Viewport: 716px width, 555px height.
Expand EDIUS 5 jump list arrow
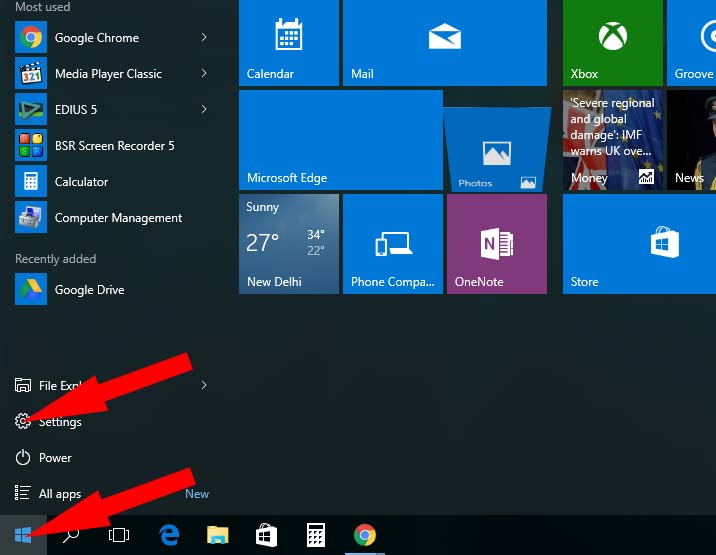pos(204,110)
